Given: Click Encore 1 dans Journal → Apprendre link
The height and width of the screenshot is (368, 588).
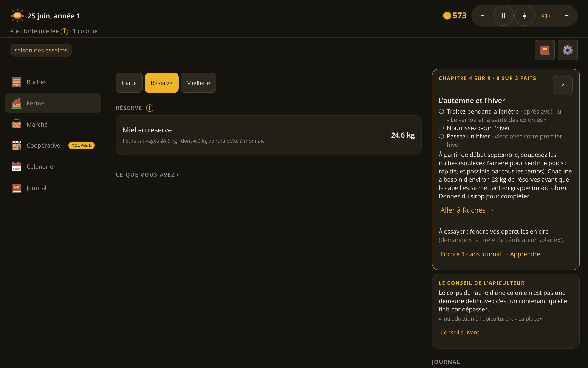Looking at the screenshot, I should point(490,254).
